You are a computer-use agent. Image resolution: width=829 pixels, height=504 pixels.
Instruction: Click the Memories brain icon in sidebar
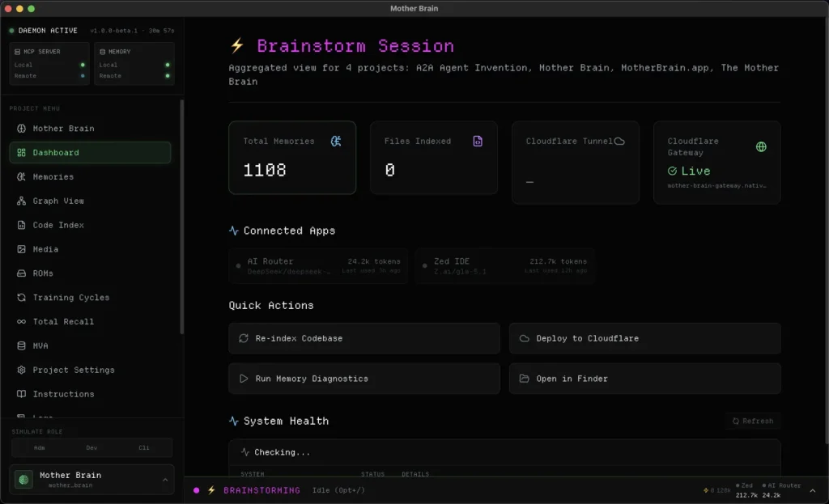(x=21, y=177)
